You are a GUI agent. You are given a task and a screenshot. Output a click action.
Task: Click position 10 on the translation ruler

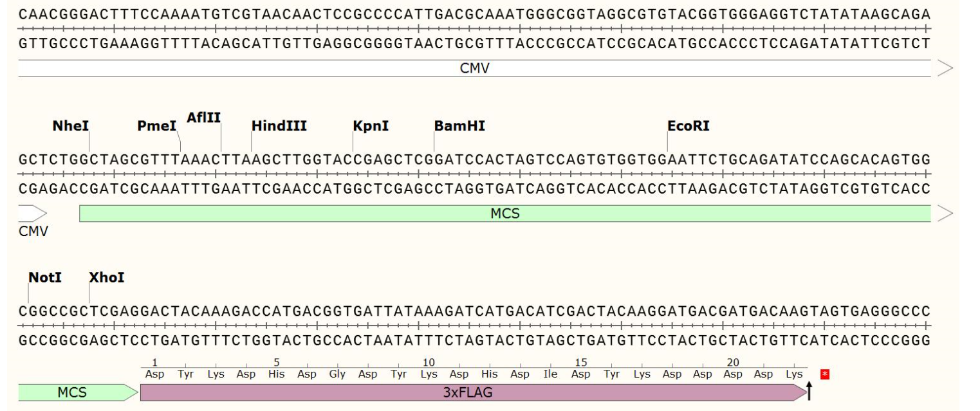[429, 363]
